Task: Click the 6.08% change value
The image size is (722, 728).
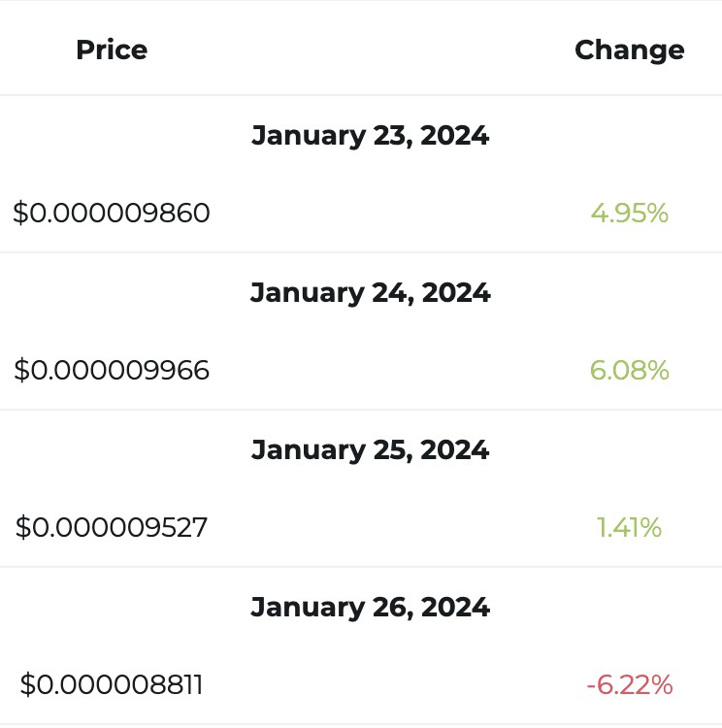Action: coord(629,371)
